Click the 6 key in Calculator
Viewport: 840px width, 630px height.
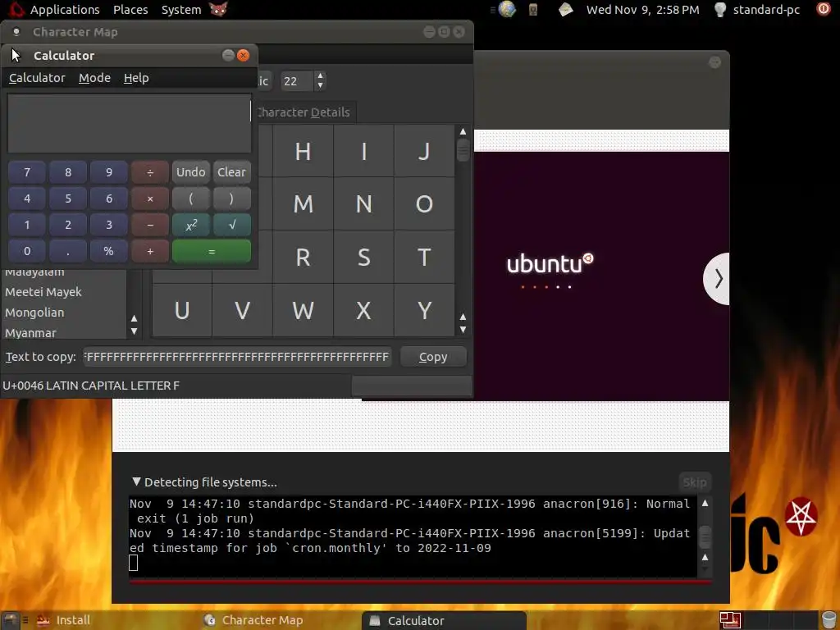(109, 199)
